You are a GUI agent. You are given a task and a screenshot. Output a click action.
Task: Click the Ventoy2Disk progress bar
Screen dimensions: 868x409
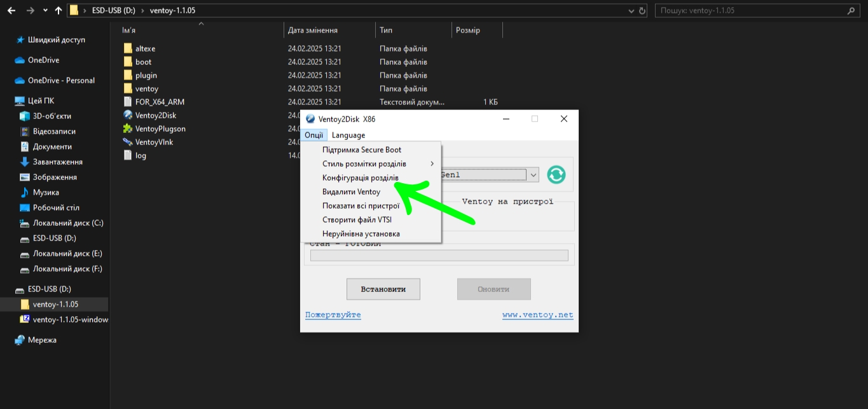coord(439,255)
